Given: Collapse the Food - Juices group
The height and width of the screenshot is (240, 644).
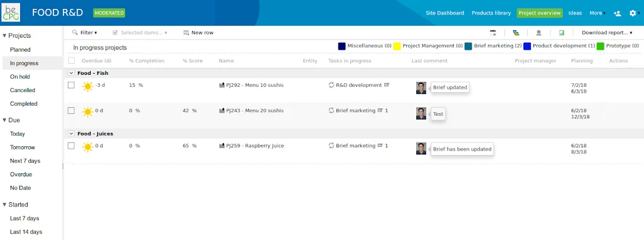Looking at the screenshot, I should (71, 134).
